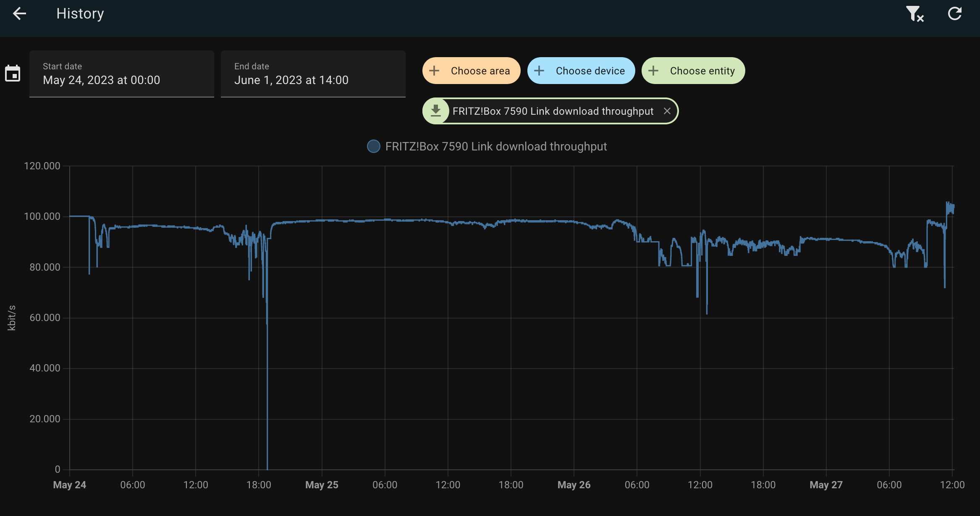Screen dimensions: 980x516
Task: Open the End date selector
Action: [x=313, y=74]
